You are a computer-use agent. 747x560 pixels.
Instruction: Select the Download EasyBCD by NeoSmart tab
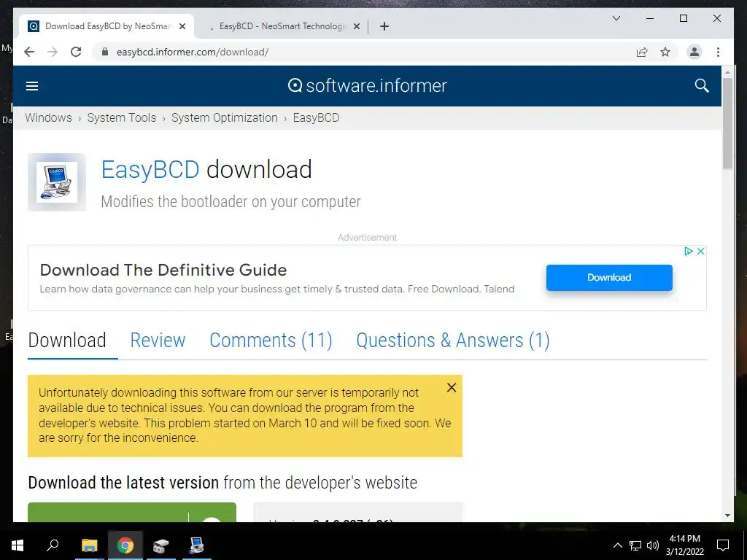point(108,26)
